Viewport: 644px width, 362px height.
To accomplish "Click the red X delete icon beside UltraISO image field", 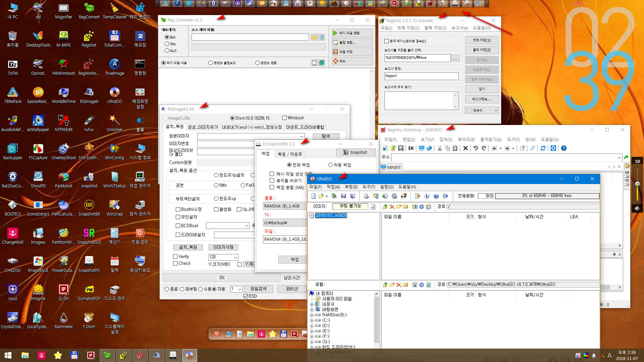I will pos(392,207).
